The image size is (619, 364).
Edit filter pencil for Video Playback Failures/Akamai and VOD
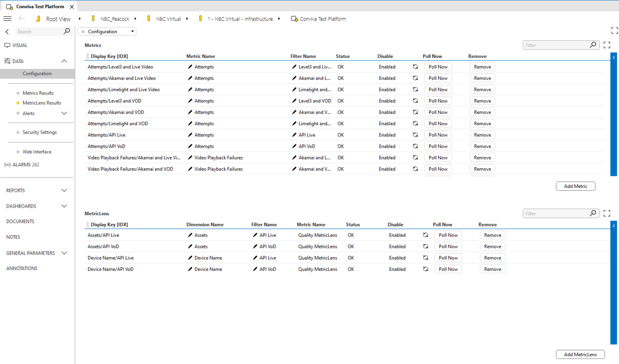[294, 169]
